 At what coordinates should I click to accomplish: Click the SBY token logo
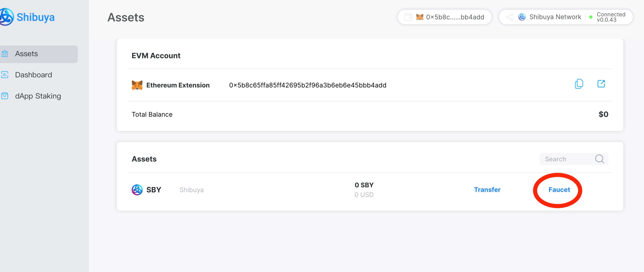(x=137, y=190)
